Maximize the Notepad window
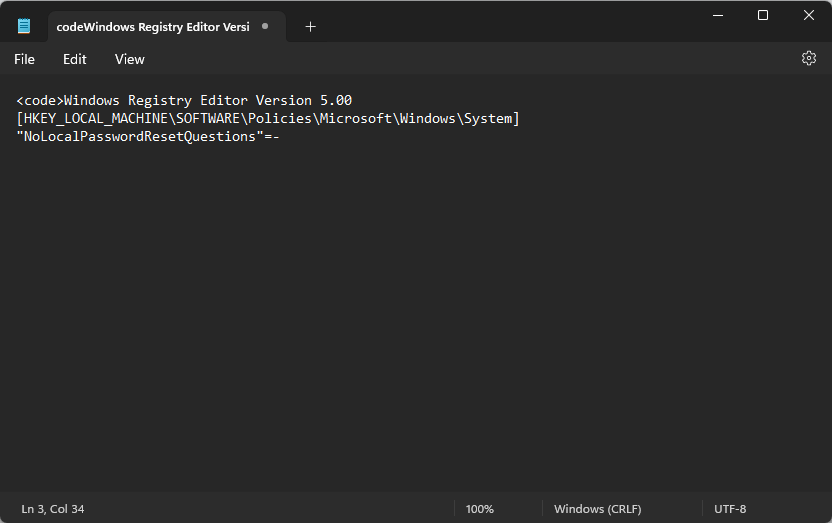Image resolution: width=832 pixels, height=523 pixels. (762, 15)
